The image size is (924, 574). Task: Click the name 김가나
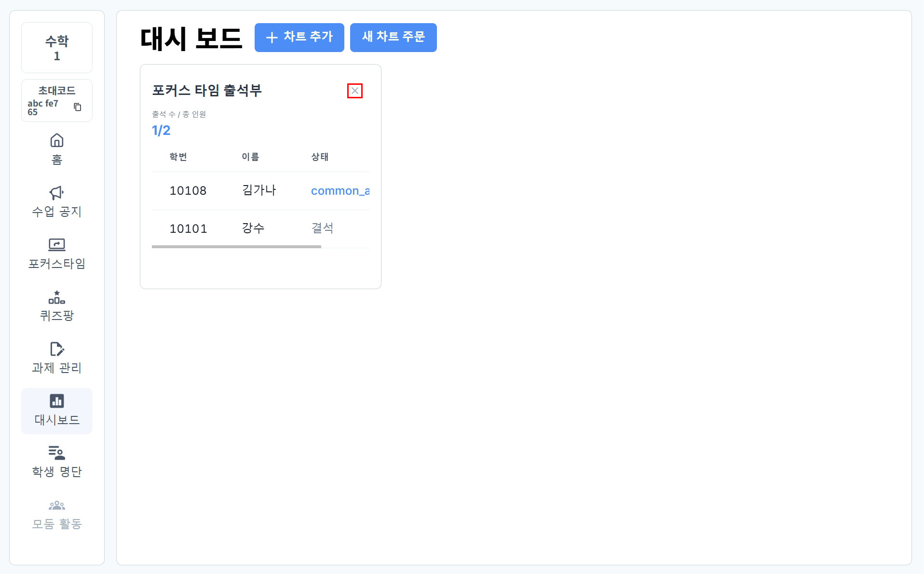(259, 190)
